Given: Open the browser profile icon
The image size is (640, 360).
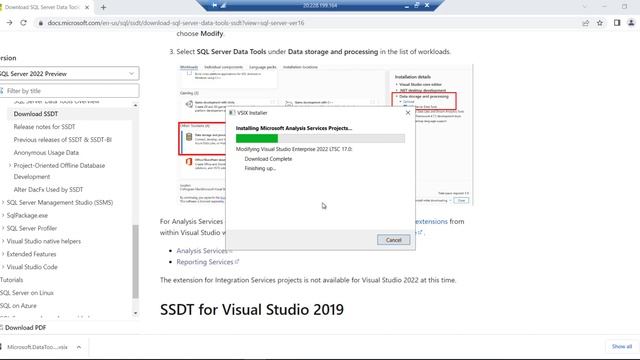Looking at the screenshot, I should pos(631,23).
